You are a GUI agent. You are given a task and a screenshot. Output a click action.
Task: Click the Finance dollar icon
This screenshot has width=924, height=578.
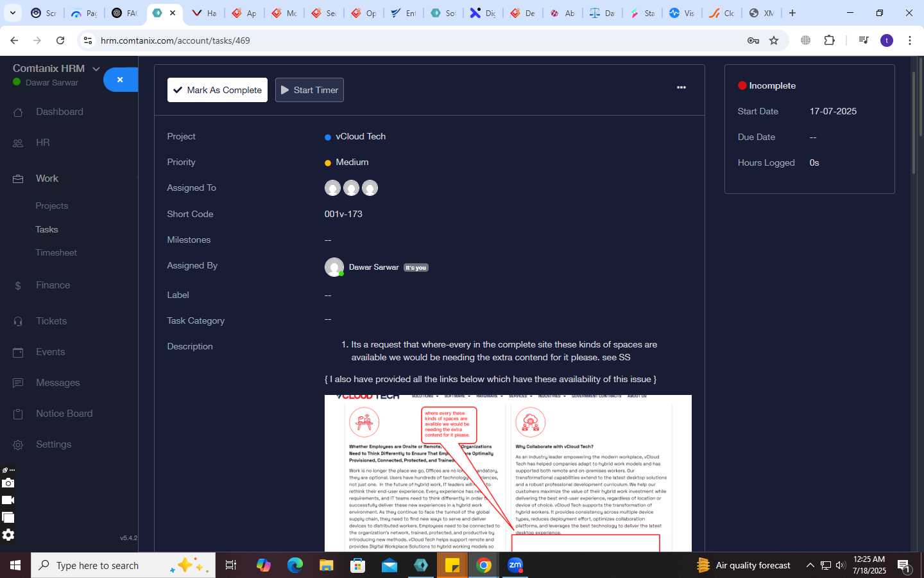pos(18,286)
